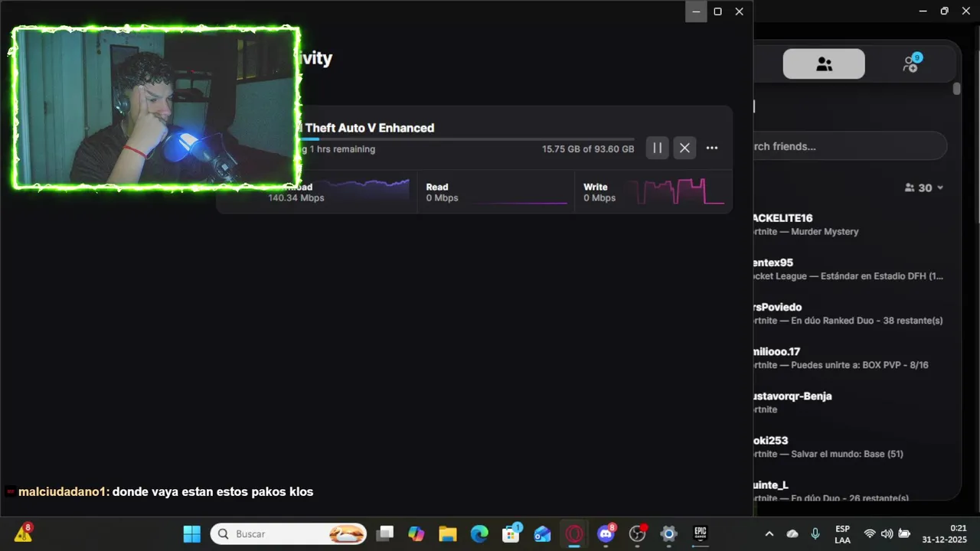
Task: Open the warning notification icon with badge
Action: coord(23,533)
